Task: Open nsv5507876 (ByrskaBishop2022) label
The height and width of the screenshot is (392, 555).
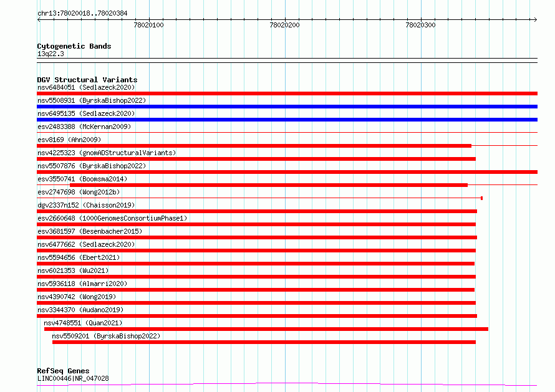Action: click(92, 166)
